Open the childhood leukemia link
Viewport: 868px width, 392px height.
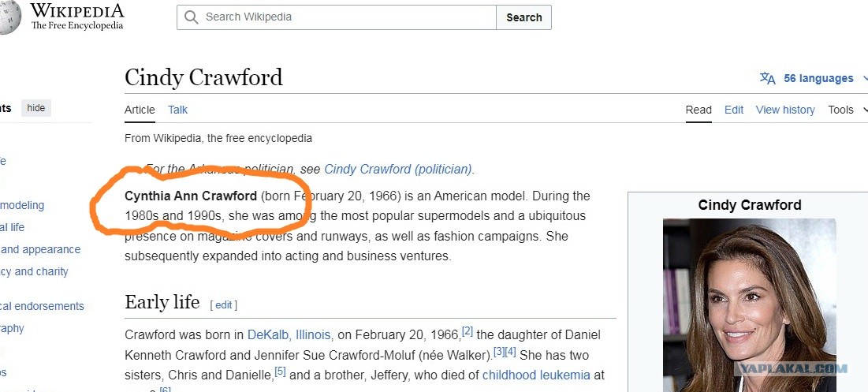[x=536, y=375]
